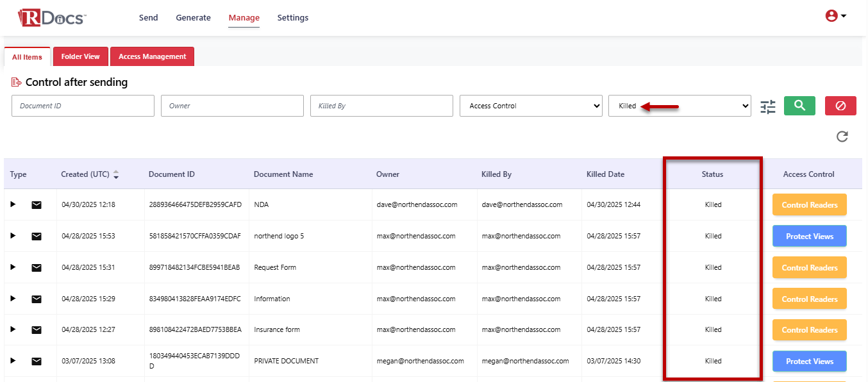Focus the Killed By filter field
Viewport: 868px width, 382px height.
point(381,106)
